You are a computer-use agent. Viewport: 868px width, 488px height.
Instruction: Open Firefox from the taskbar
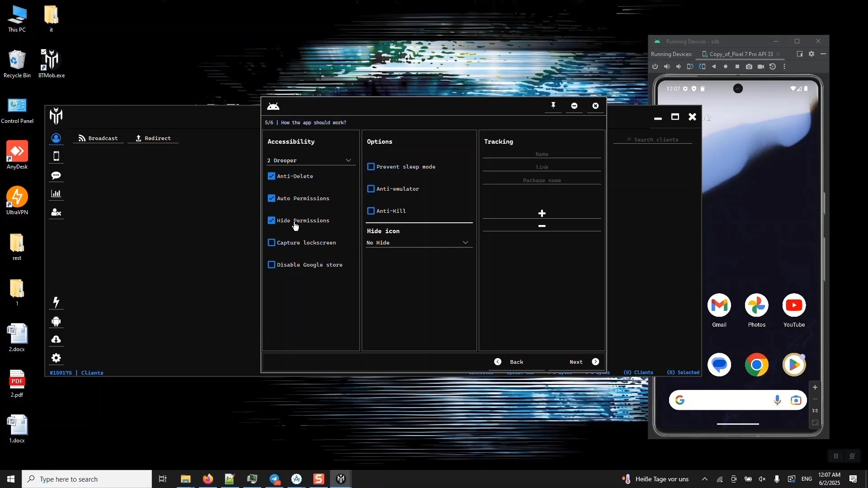click(208, 479)
